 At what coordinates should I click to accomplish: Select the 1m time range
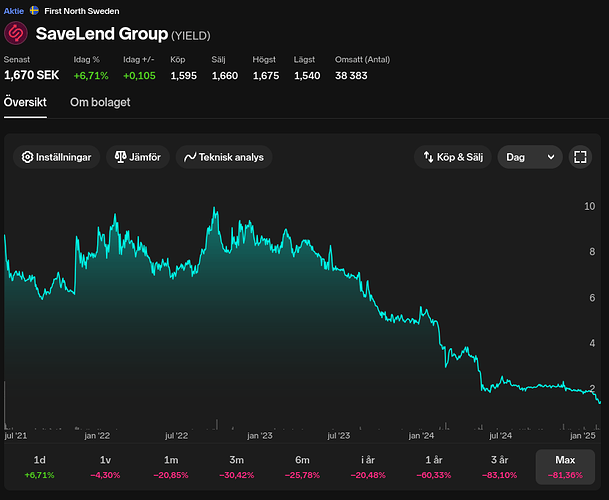pyautogui.click(x=171, y=467)
